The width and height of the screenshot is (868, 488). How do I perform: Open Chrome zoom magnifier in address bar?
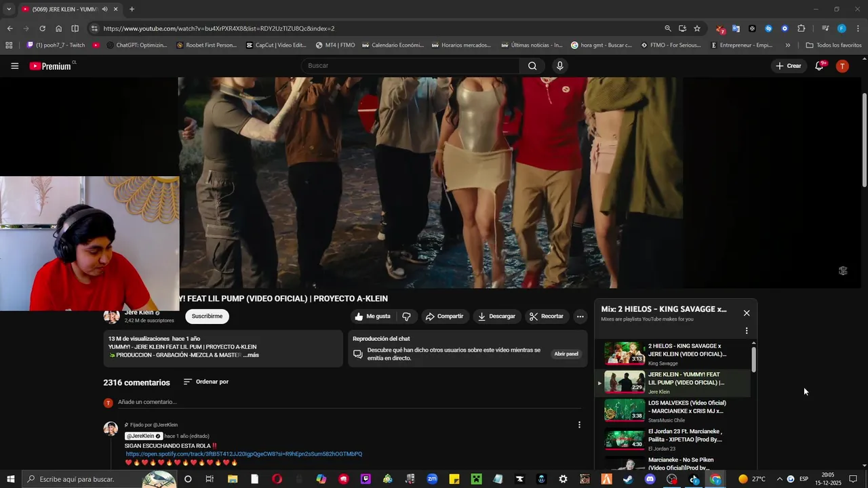[668, 28]
